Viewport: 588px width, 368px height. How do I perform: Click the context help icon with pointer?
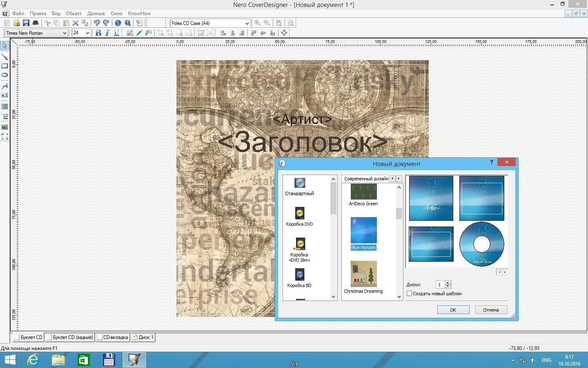coord(128,23)
